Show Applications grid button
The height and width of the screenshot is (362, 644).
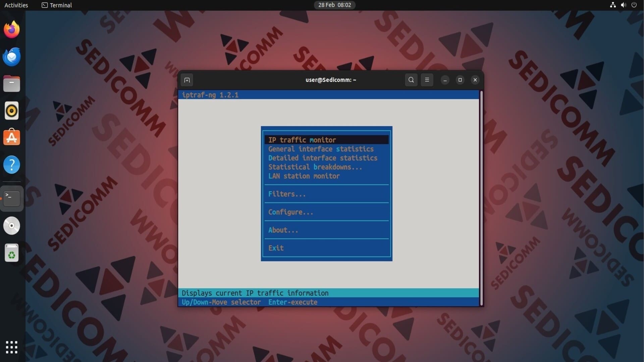click(x=12, y=347)
